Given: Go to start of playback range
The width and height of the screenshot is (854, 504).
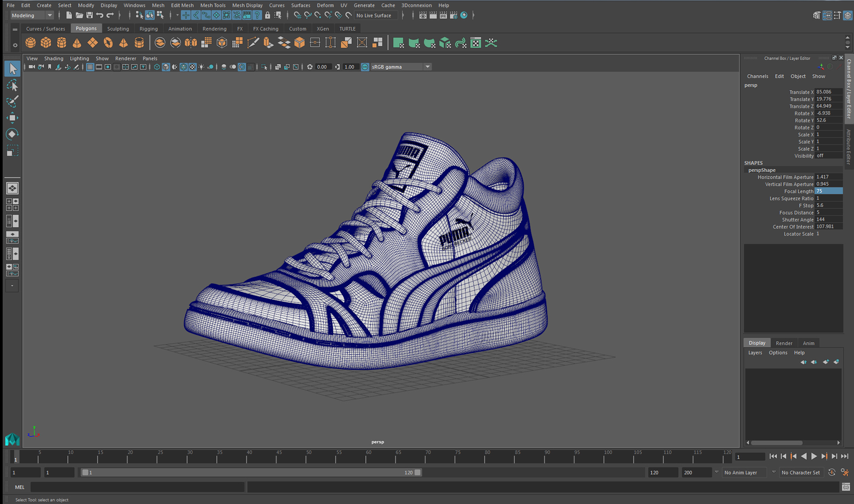Looking at the screenshot, I should click(x=773, y=456).
